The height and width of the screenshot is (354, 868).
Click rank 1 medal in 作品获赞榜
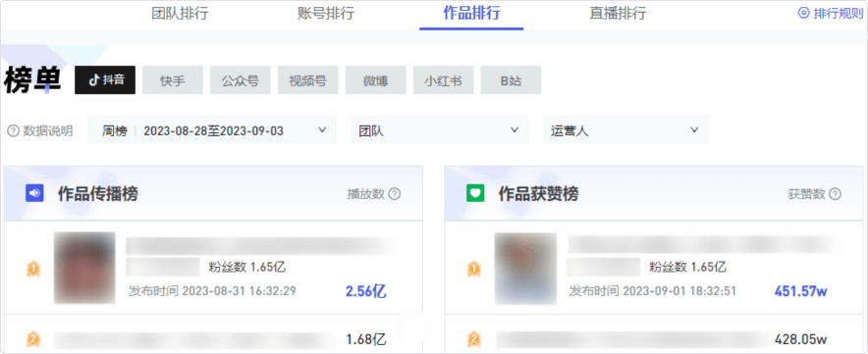click(474, 270)
